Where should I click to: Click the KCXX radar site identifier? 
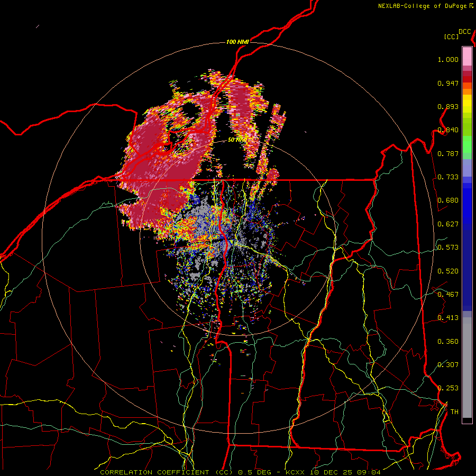click(295, 472)
